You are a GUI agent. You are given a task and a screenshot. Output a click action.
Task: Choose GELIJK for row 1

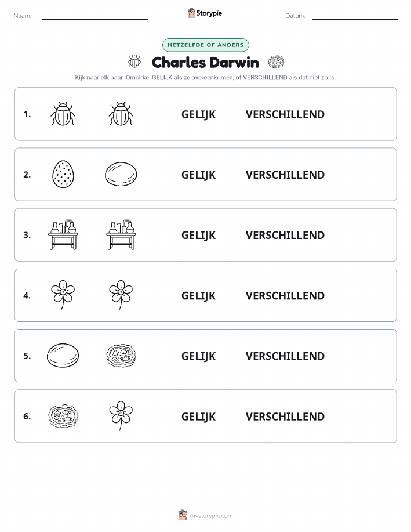pyautogui.click(x=198, y=114)
